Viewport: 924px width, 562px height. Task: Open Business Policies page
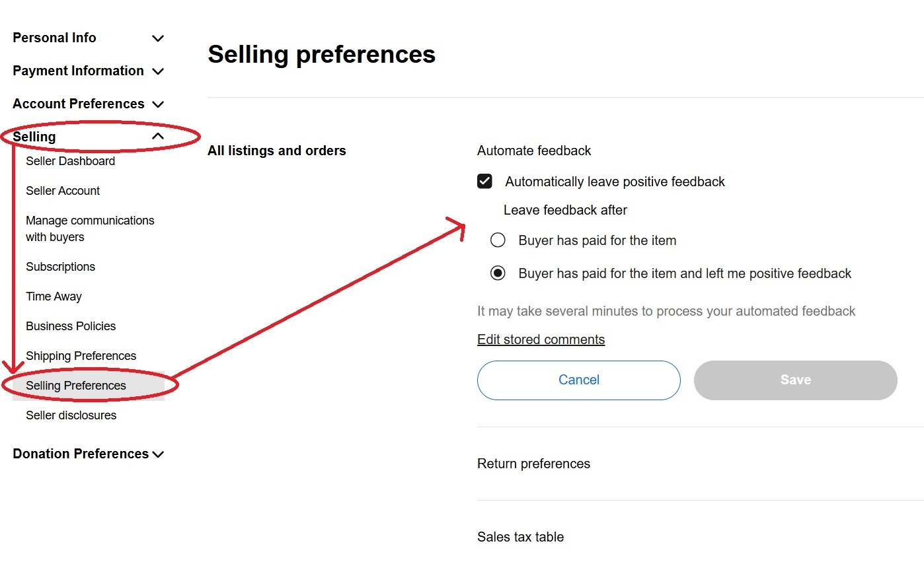pyautogui.click(x=71, y=326)
